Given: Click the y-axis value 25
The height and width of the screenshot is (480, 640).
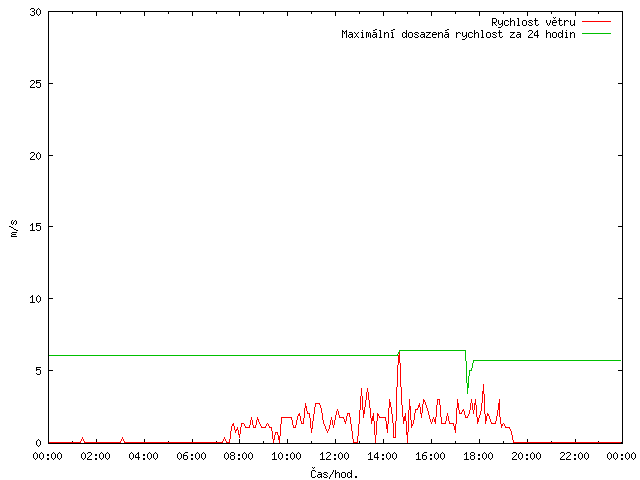Looking at the screenshot, I should click(x=36, y=84).
